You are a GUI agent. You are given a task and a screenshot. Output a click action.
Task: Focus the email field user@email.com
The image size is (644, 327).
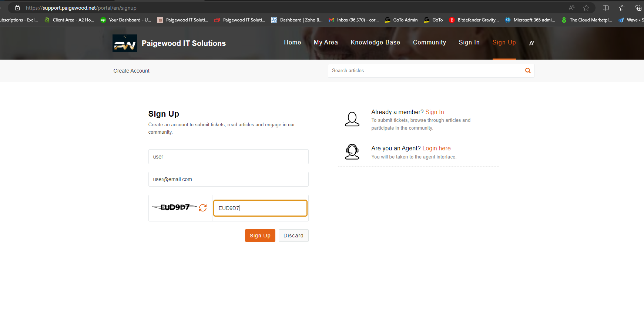pyautogui.click(x=228, y=179)
